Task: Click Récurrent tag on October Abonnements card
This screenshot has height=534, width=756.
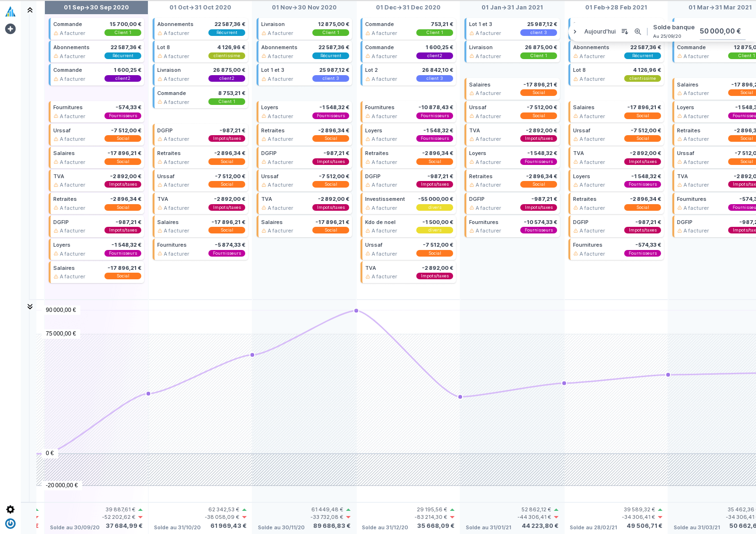Action: tap(227, 33)
